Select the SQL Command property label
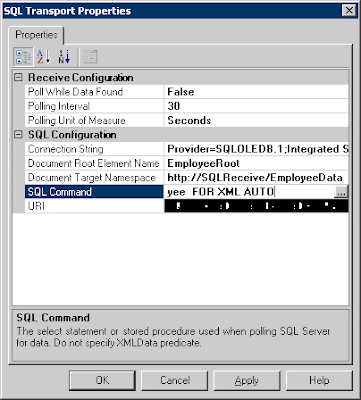Screen dimensions: 361x400 tap(94, 192)
